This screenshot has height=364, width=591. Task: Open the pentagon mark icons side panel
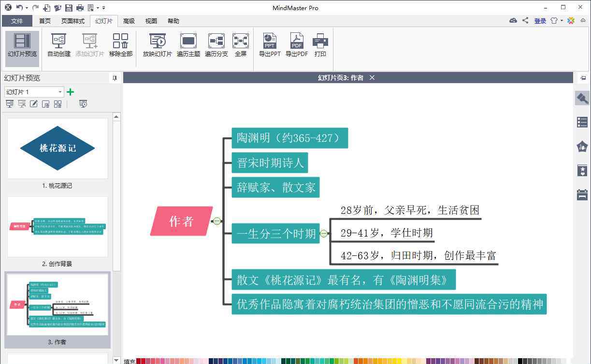tap(582, 146)
